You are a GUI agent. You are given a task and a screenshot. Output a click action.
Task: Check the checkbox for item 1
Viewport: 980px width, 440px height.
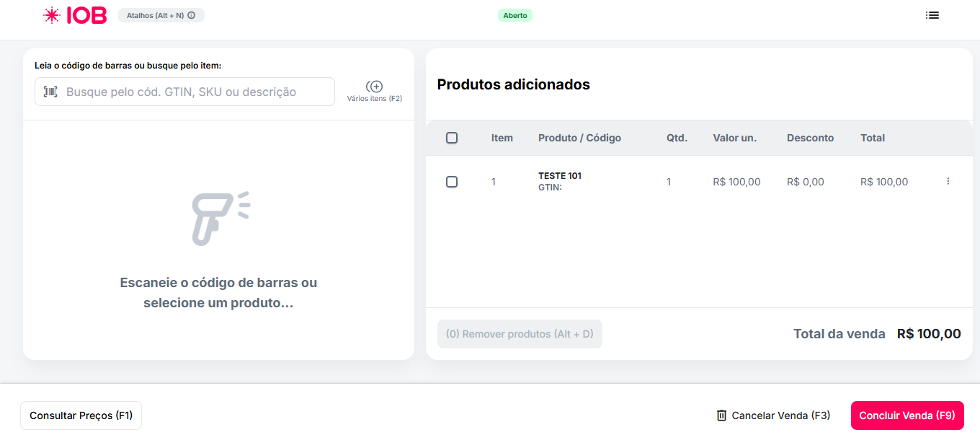[452, 182]
